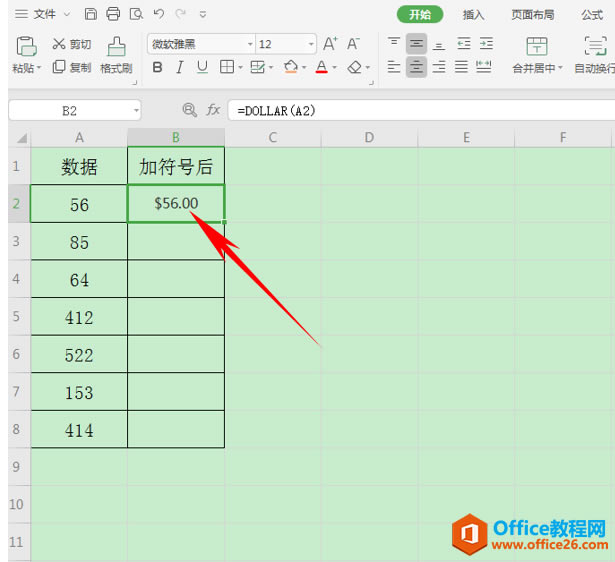The width and height of the screenshot is (615, 562).
Task: Select column C header
Action: tap(273, 138)
